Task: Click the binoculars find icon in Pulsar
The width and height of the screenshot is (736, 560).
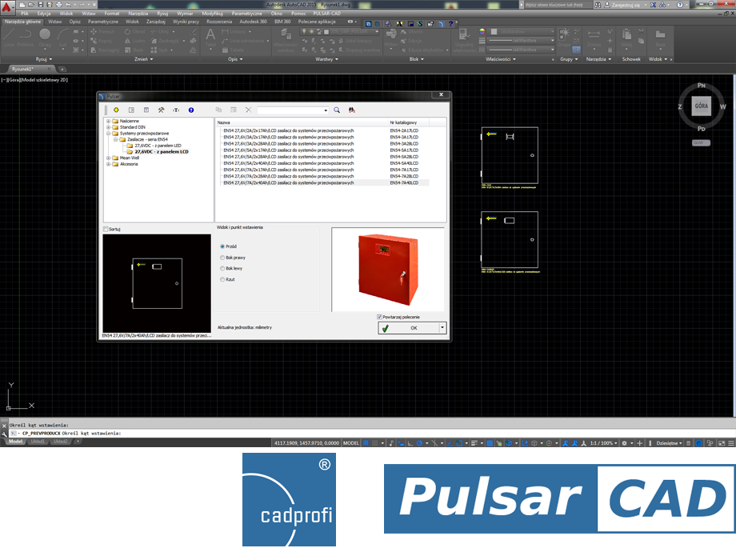Action: coord(351,110)
